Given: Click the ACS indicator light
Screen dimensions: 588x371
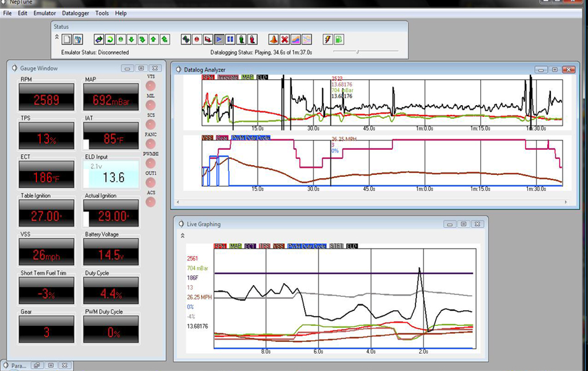Looking at the screenshot, I should tap(151, 202).
